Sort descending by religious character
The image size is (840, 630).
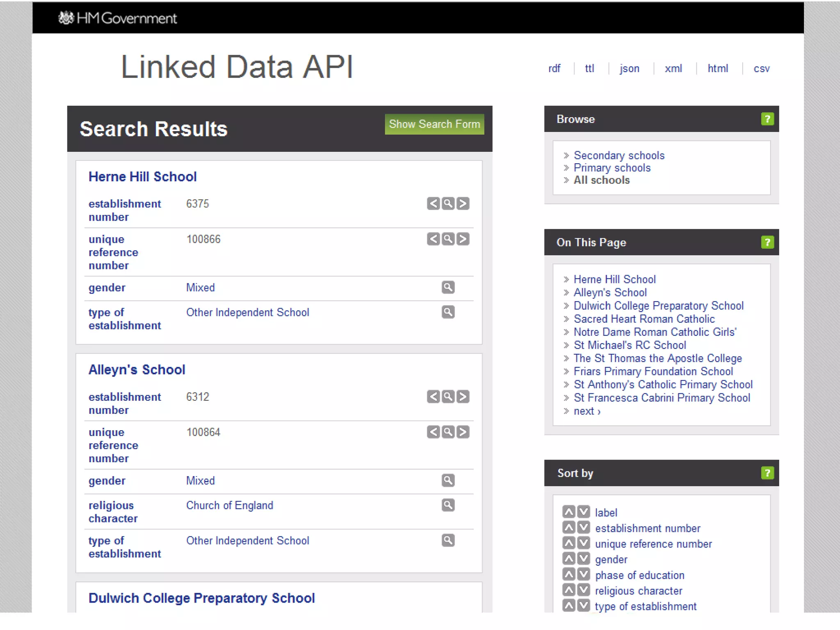pyautogui.click(x=584, y=590)
